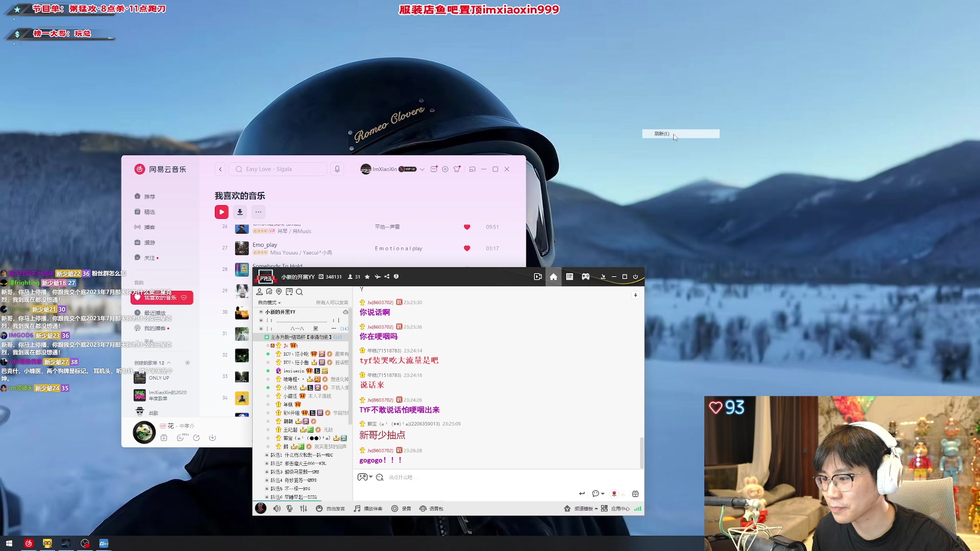Image resolution: width=980 pixels, height=551 pixels.
Task: Toggle YY microphone
Action: click(x=289, y=509)
